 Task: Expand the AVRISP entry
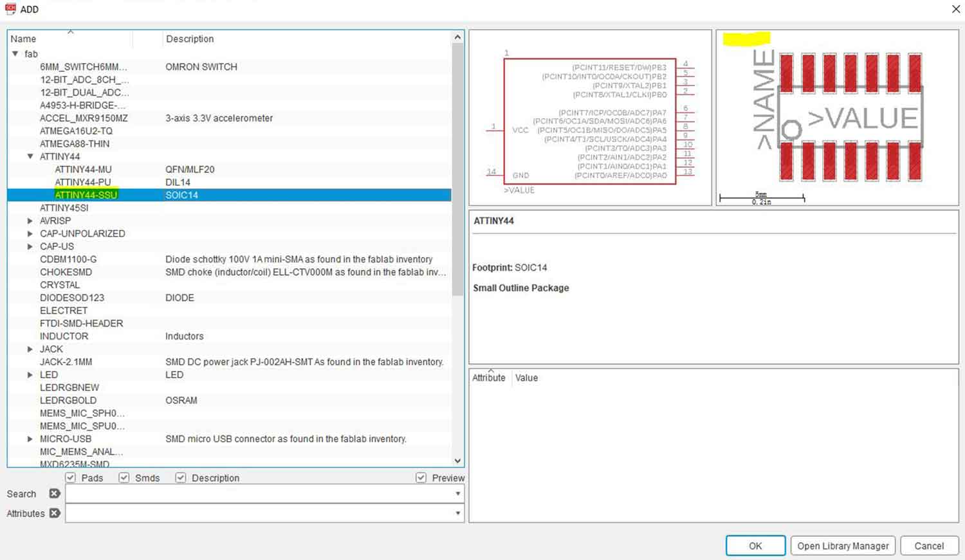(30, 221)
